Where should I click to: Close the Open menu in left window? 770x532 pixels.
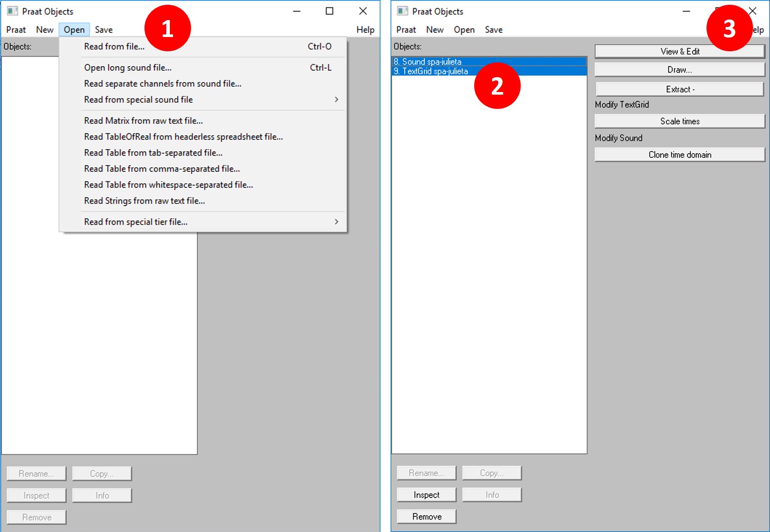pos(74,30)
